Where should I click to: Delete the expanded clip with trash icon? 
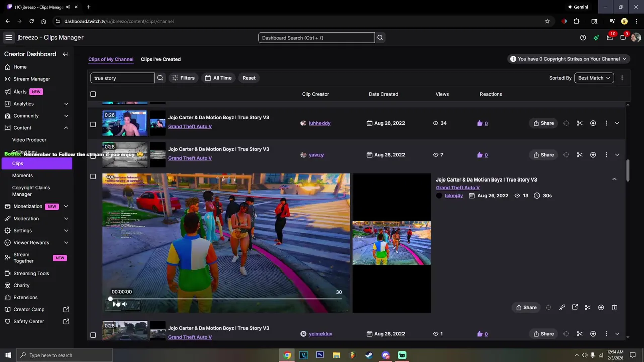[614, 307]
